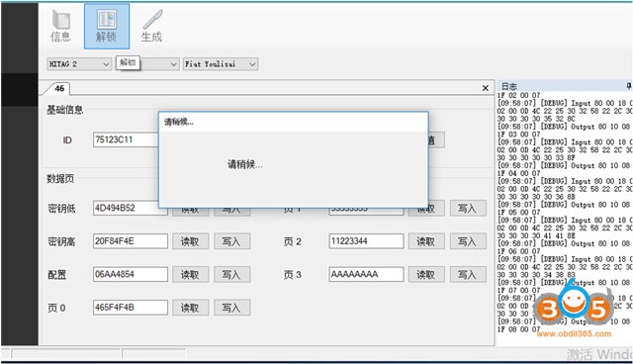Viewport: 633px width, 364px height.
Task: Click 写入 for the 页 2 row
Action: point(468,241)
